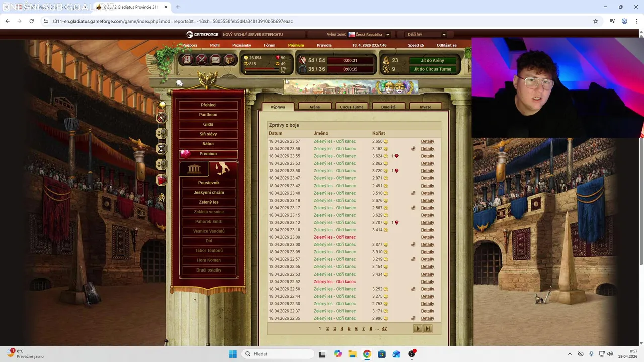The height and width of the screenshot is (362, 644).
Task: Click the red ruby count icon
Action: [x=277, y=58]
